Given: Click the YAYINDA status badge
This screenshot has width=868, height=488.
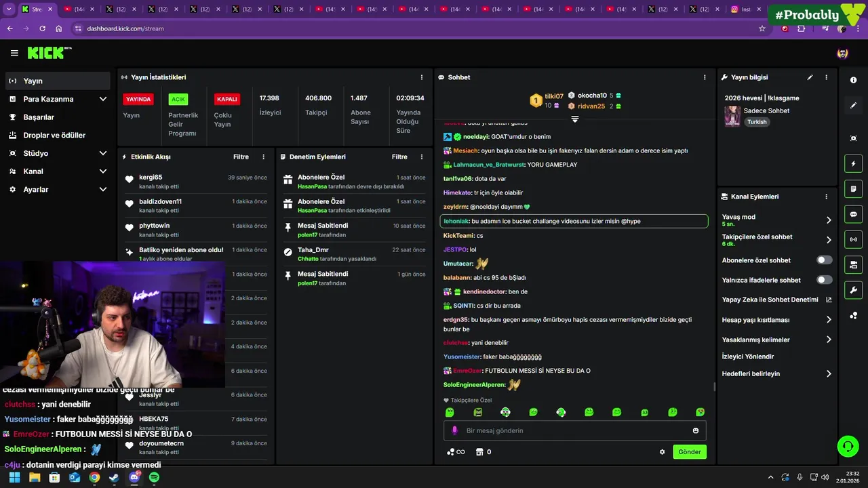Looking at the screenshot, I should (x=138, y=99).
